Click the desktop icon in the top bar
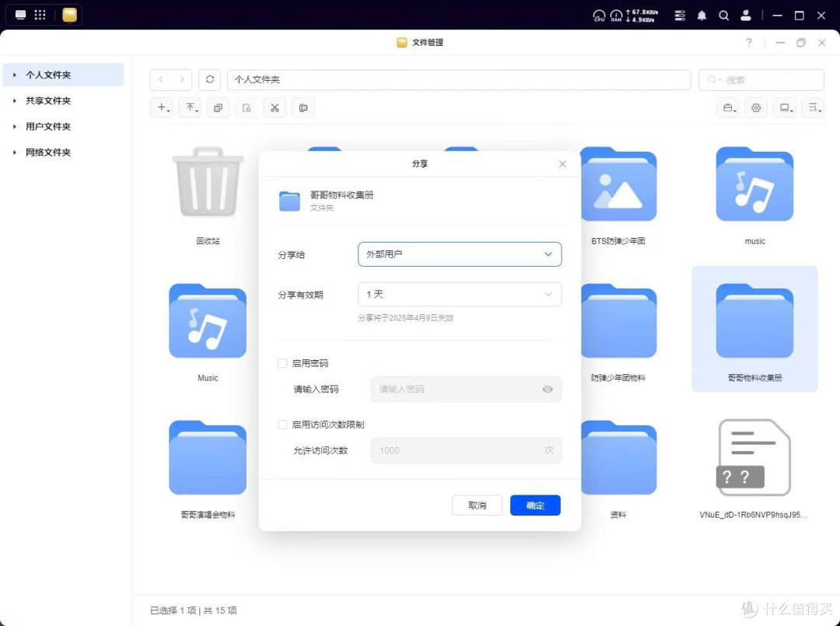The height and width of the screenshot is (626, 840). (x=20, y=15)
